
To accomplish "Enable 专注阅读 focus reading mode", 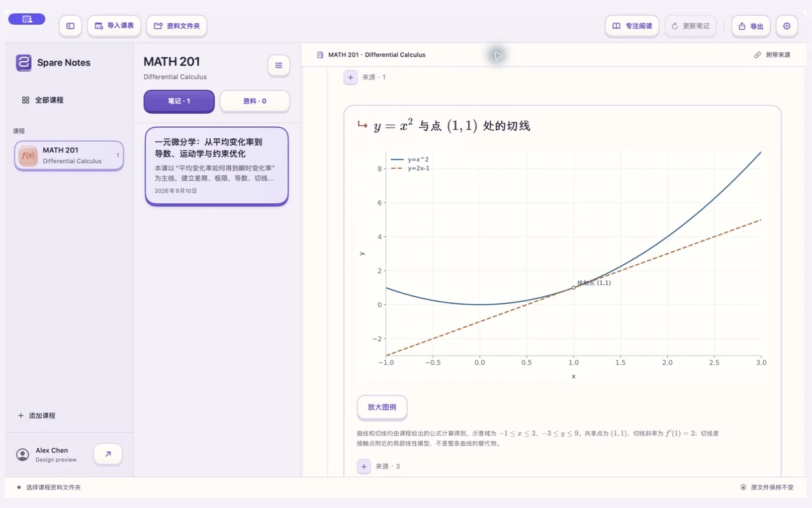I will pyautogui.click(x=632, y=26).
